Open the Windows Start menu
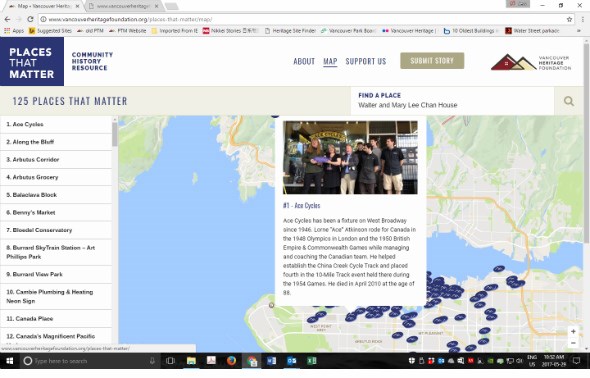590x378 pixels. (9, 361)
